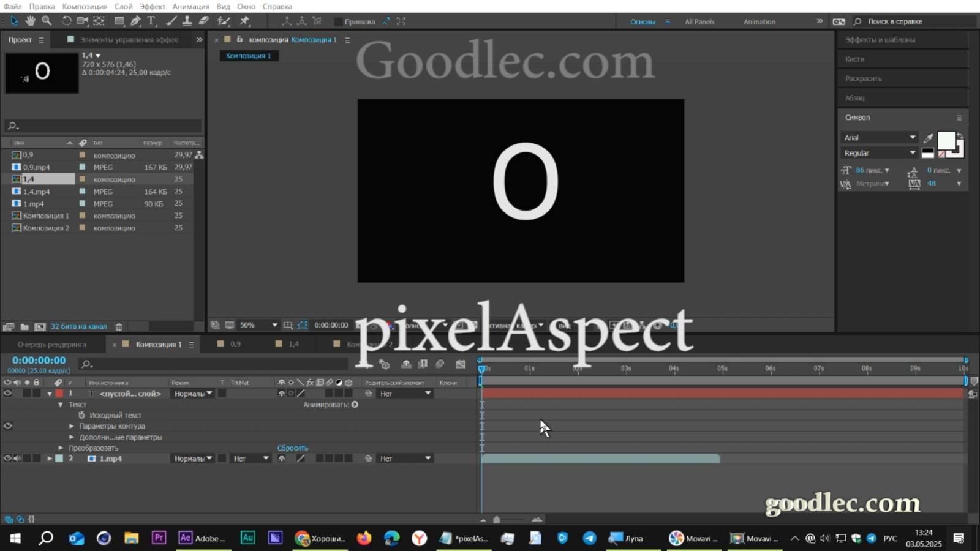Screen dimensions: 980x551
Task: Switch to the 0,9 timeline tab
Action: click(235, 344)
